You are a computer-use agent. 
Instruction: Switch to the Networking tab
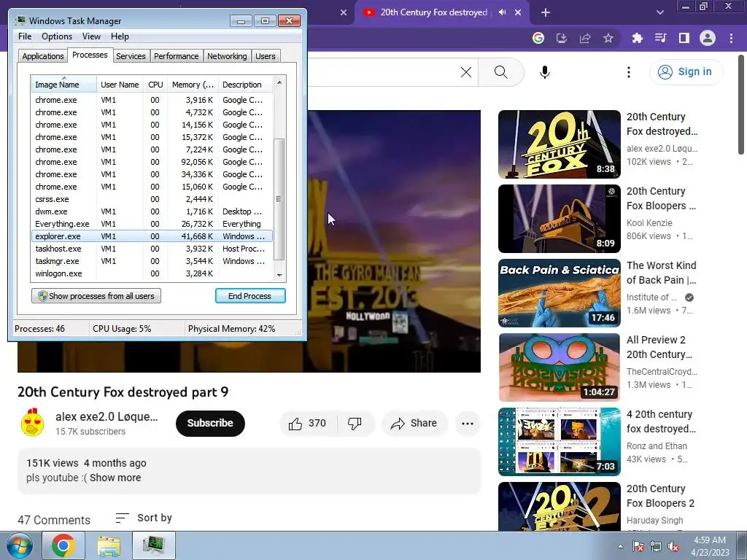coord(227,56)
